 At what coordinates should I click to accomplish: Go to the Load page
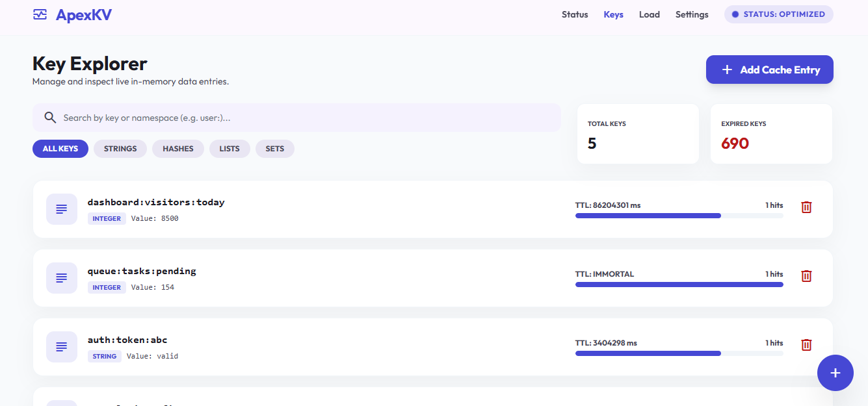tap(650, 14)
